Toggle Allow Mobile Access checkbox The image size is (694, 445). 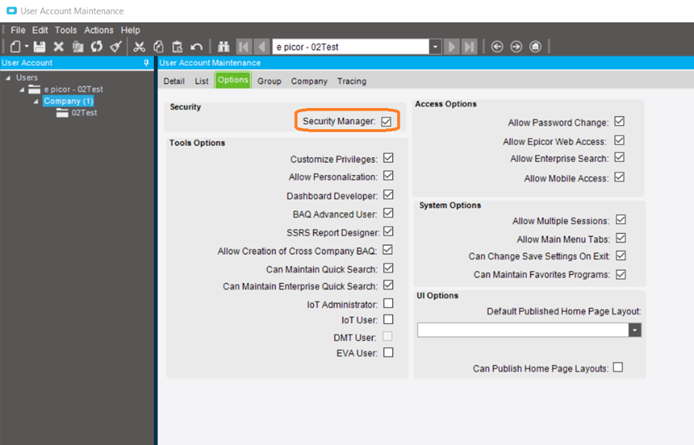coord(619,177)
